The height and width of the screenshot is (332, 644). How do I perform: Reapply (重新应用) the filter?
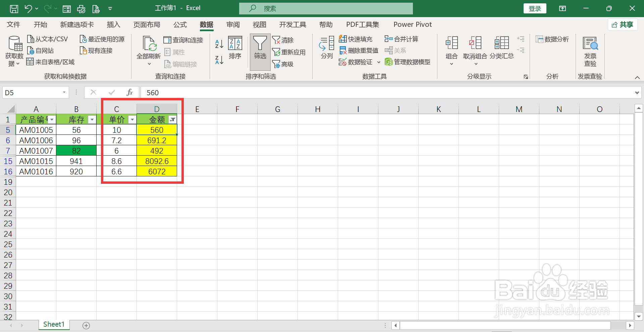[x=289, y=52]
